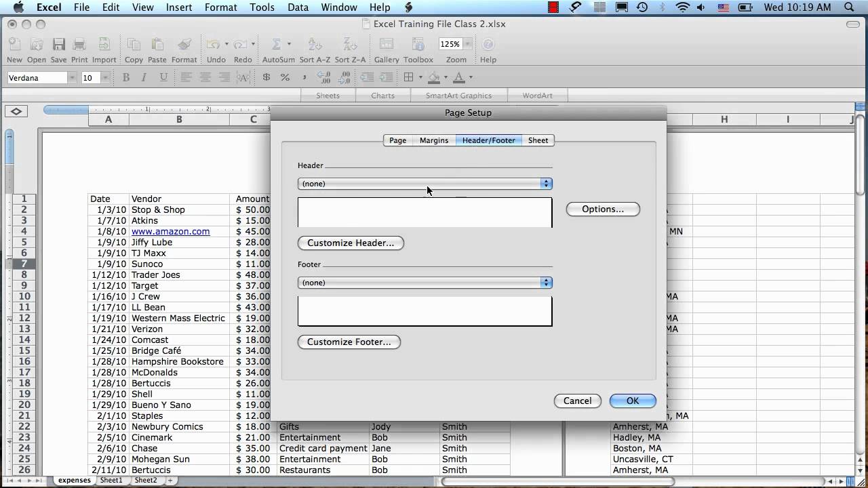The image size is (868, 488).
Task: Open the Toolbox icon
Action: click(418, 45)
